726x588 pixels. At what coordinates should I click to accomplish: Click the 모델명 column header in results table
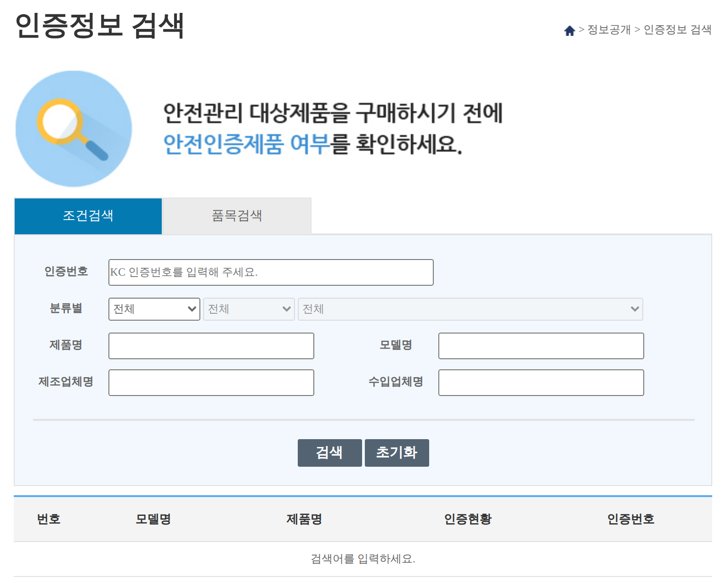[x=153, y=519]
